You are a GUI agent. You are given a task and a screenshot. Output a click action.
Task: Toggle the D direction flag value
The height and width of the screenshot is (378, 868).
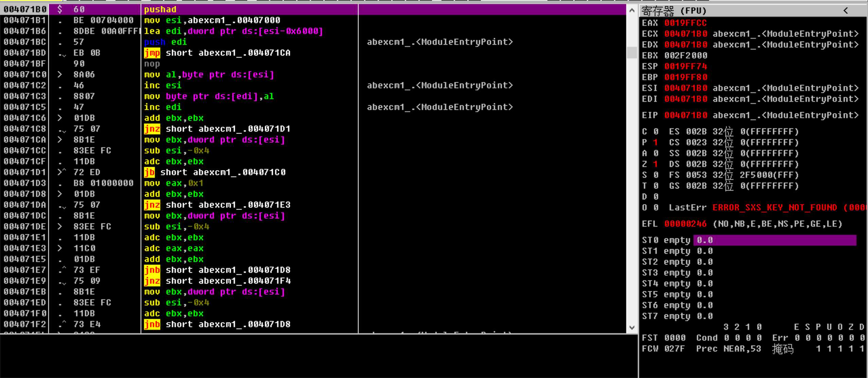point(656,197)
